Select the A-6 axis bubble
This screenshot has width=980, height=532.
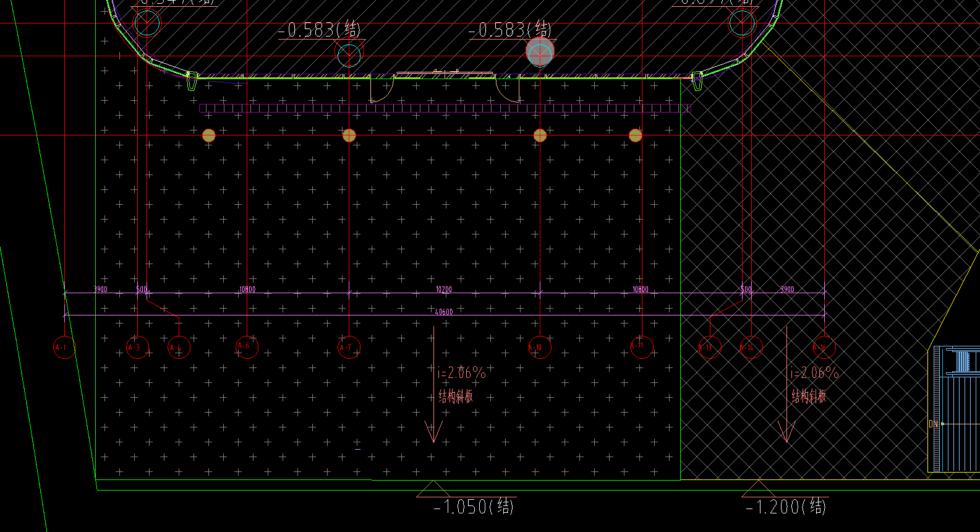pos(247,346)
